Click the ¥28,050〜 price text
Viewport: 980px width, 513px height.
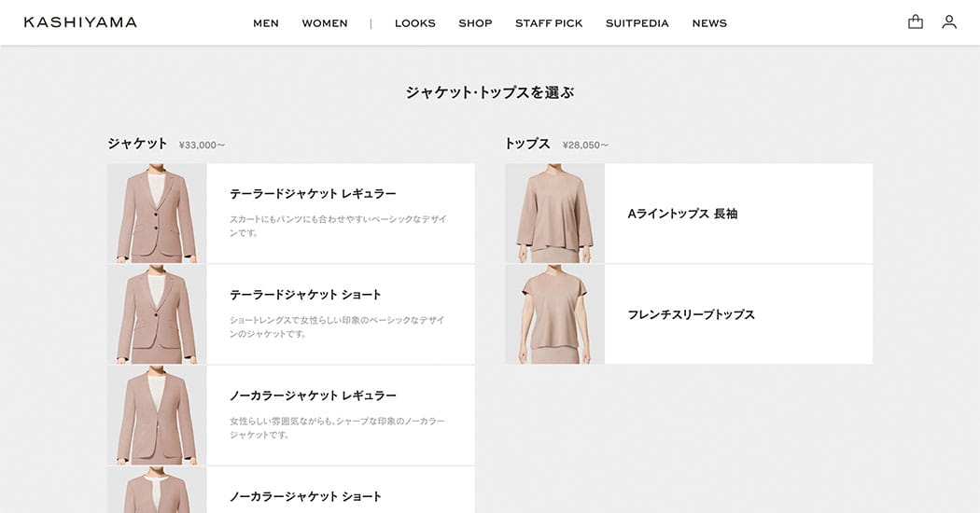click(585, 145)
